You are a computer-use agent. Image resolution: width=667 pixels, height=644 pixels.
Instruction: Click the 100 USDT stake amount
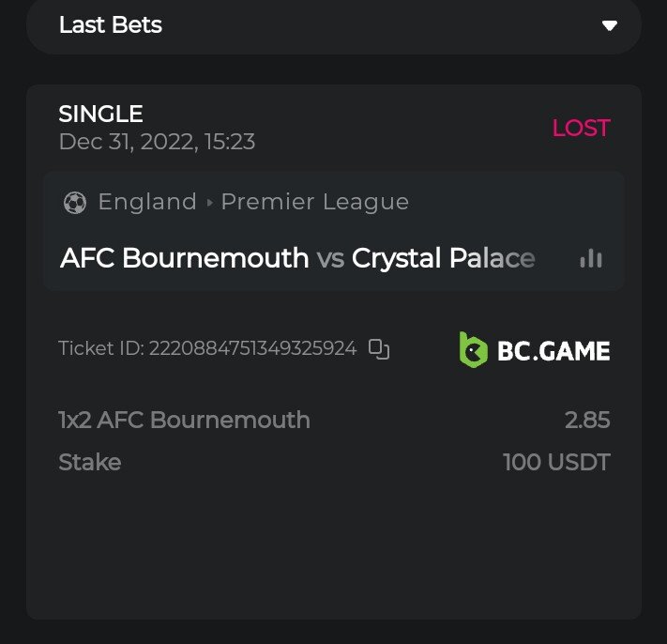pos(556,462)
